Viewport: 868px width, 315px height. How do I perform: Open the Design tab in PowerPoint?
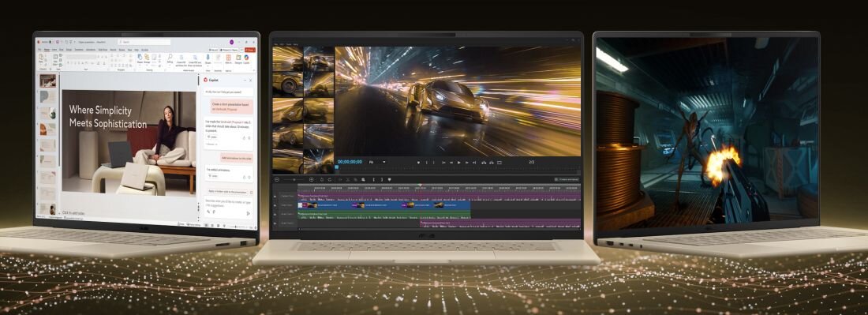pyautogui.click(x=69, y=50)
